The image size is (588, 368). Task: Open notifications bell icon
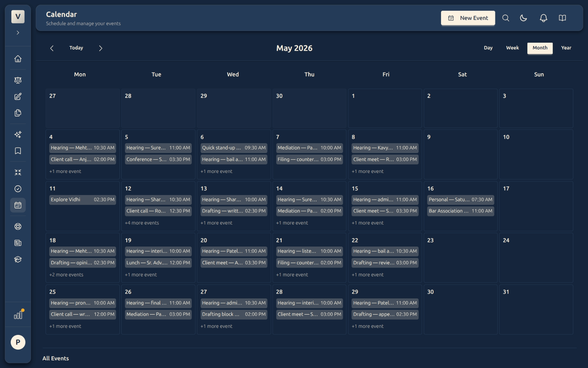(x=544, y=18)
